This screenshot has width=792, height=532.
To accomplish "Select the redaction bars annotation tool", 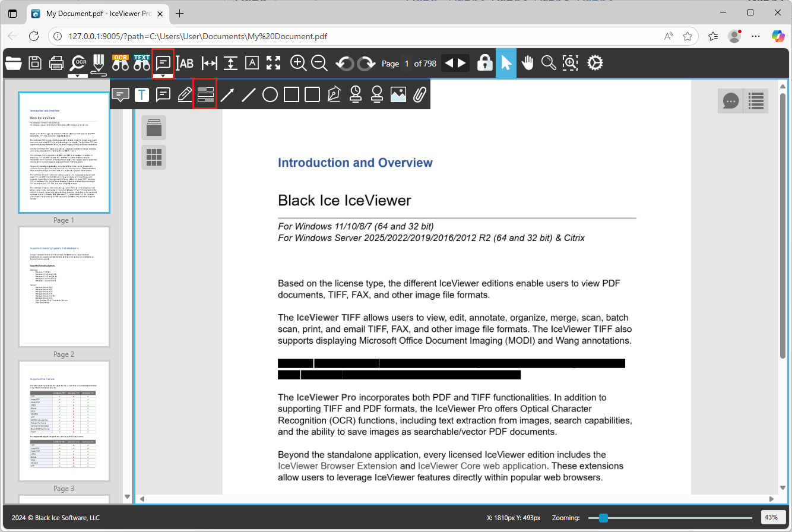I will 205,94.
